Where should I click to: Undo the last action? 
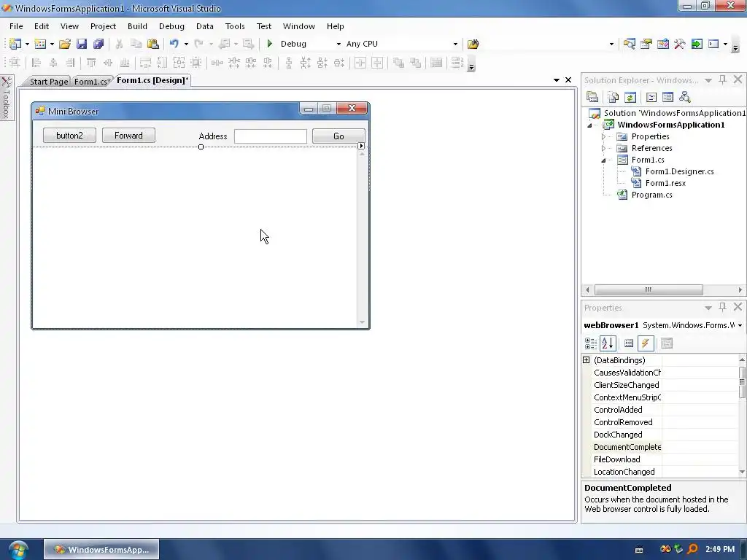[174, 44]
